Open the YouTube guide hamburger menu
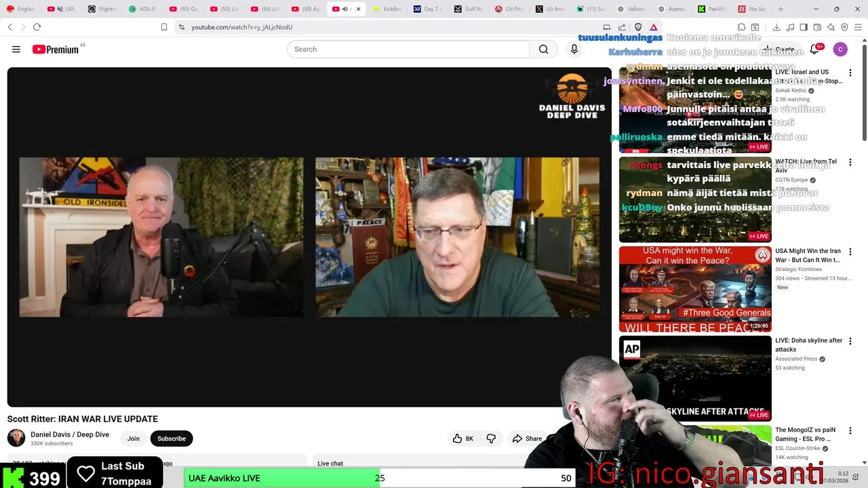868x488 pixels. point(16,49)
